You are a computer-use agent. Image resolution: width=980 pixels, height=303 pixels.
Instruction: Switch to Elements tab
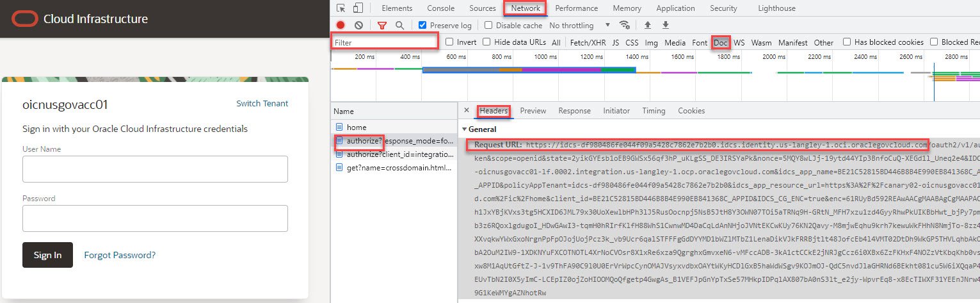[397, 8]
